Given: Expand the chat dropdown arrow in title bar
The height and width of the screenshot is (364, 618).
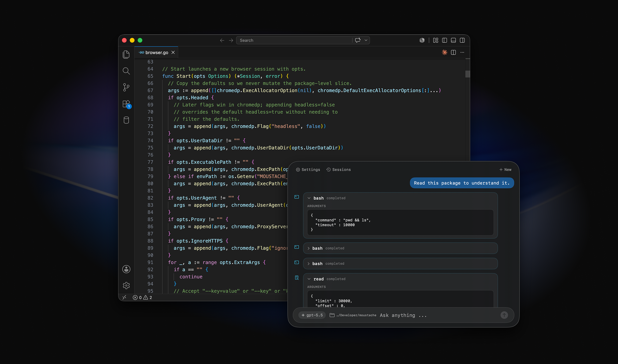Looking at the screenshot, I should pos(366,40).
